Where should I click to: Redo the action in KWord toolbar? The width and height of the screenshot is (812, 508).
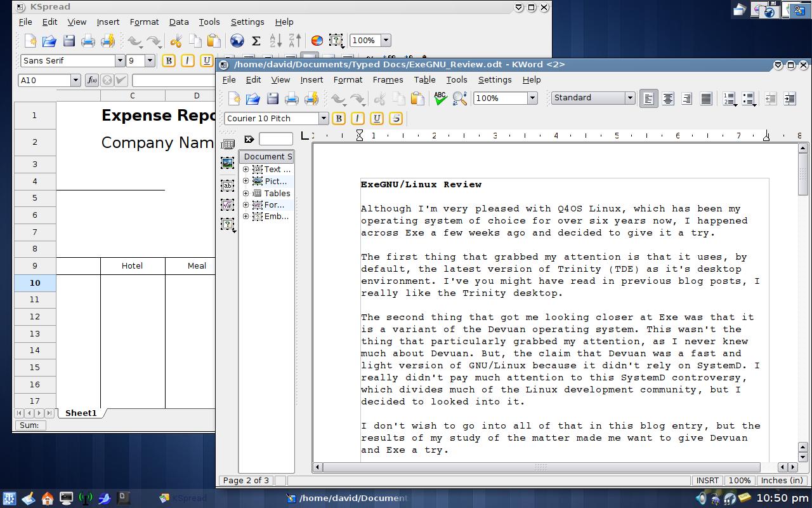[x=358, y=98]
